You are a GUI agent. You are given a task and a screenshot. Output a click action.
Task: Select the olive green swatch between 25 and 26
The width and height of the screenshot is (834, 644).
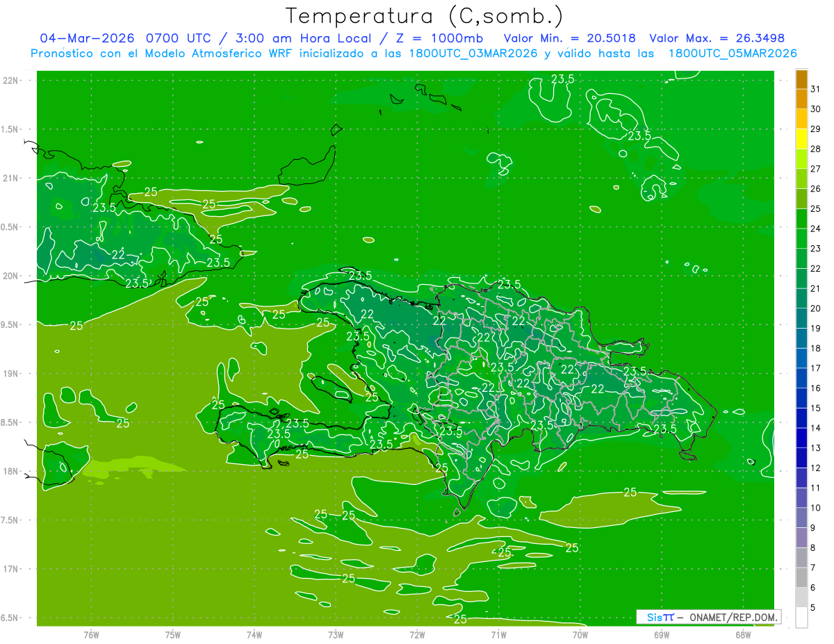801,199
